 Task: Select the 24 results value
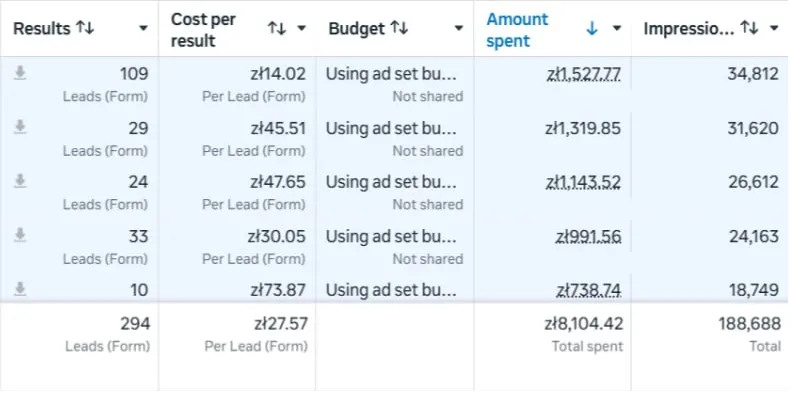tap(138, 182)
